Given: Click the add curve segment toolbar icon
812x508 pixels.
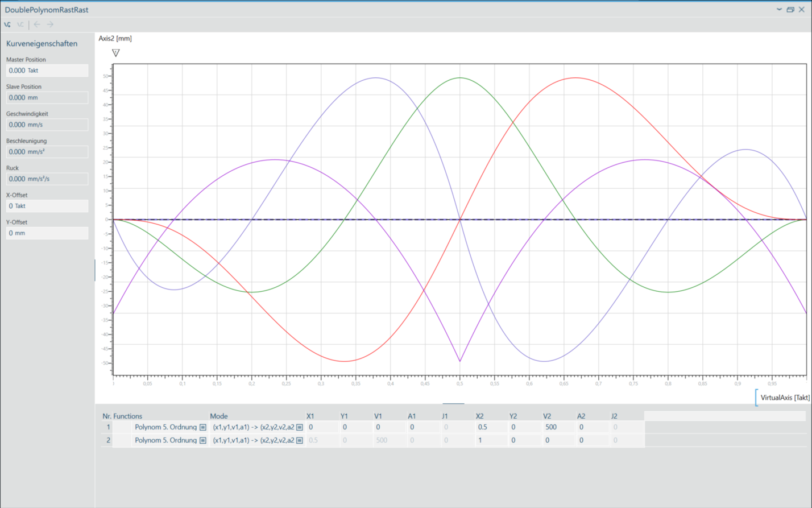Looking at the screenshot, I should tap(7, 24).
